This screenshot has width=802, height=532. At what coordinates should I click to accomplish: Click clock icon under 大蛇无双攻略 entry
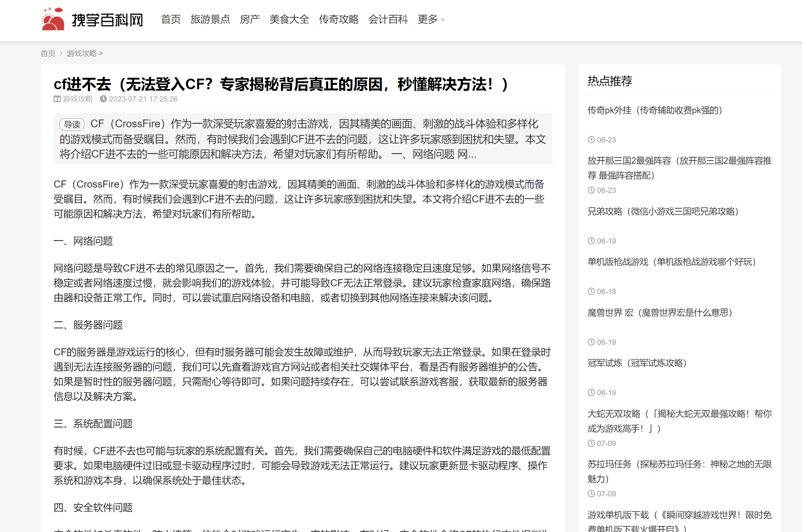click(x=591, y=443)
